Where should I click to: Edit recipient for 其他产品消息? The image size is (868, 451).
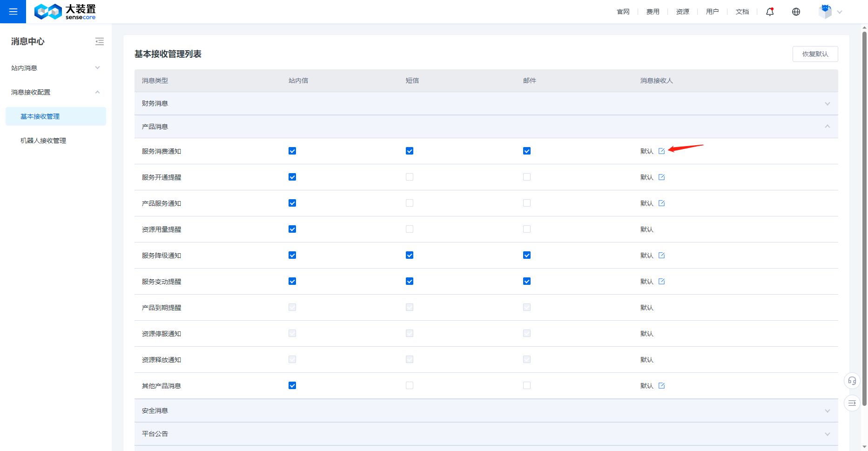[662, 386]
